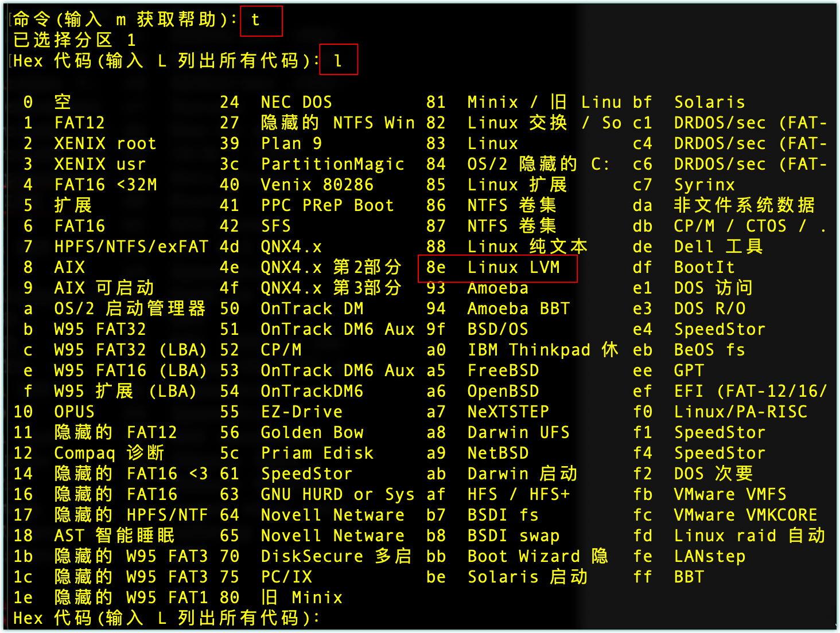Click the 'Linux 交换 / So' entry
Screen dimensions: 840x633
coord(545,123)
